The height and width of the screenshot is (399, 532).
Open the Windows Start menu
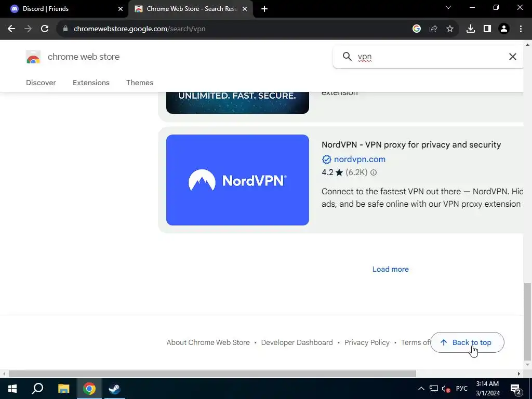(12, 389)
